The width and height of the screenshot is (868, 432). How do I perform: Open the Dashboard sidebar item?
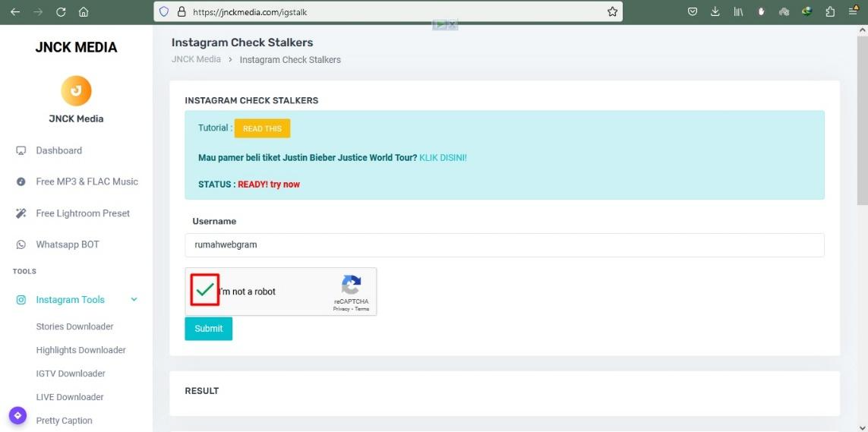pos(58,150)
